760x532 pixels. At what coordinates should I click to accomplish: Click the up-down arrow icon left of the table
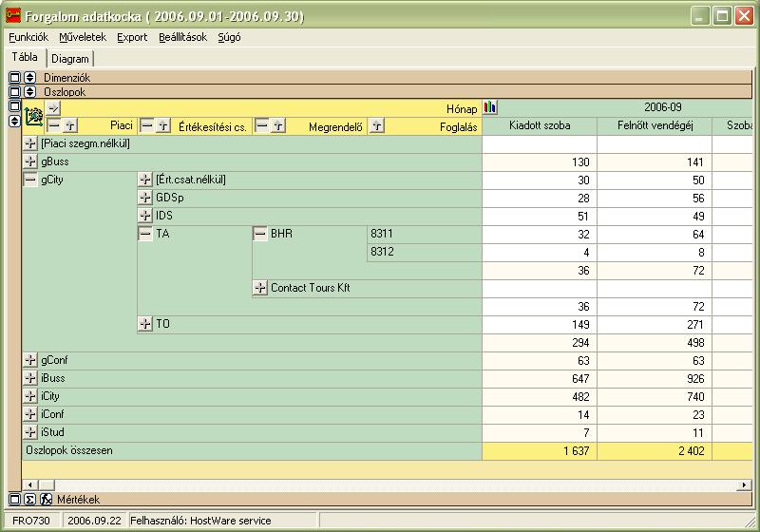(x=14, y=122)
